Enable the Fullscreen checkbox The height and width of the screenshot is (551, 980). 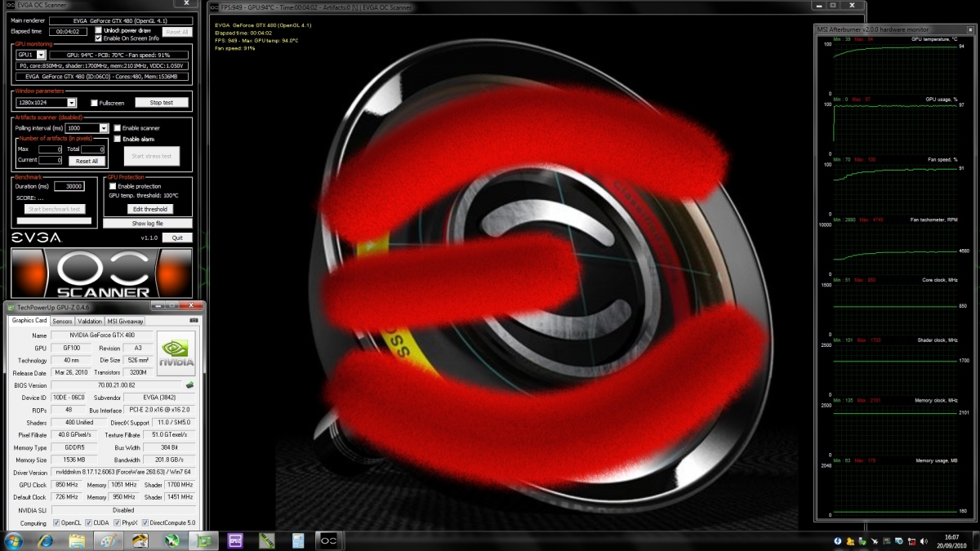(x=94, y=103)
